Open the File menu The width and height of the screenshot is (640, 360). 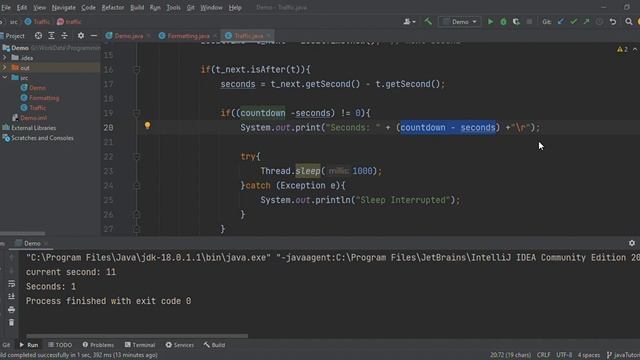tap(6, 8)
